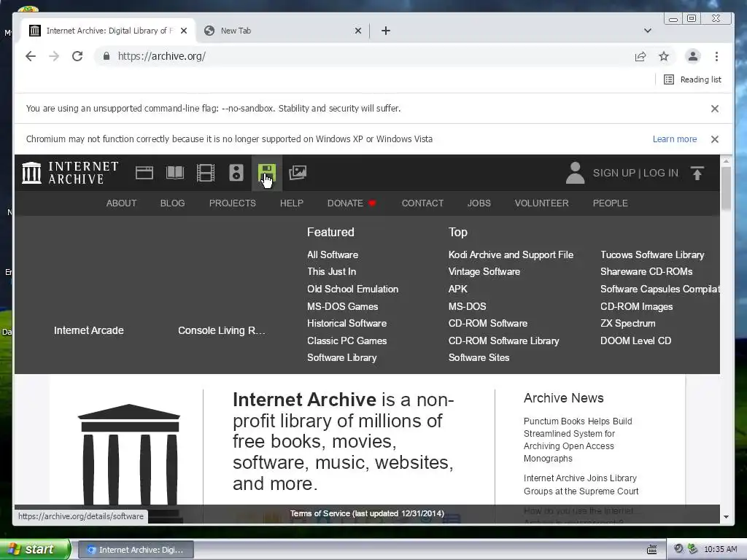Close the New Tab tab

point(358,31)
